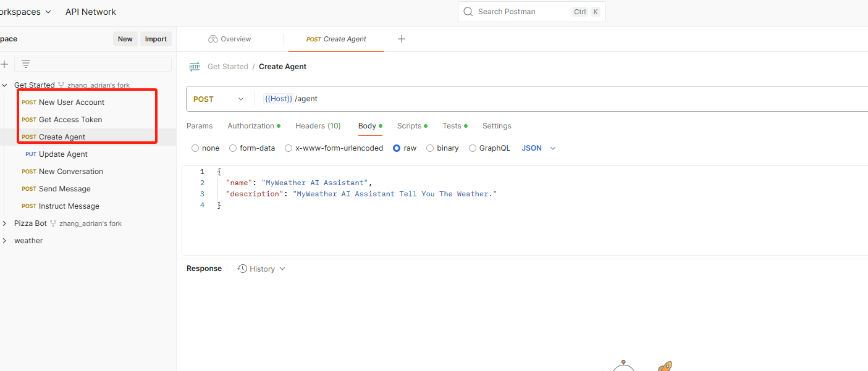Screen dimensions: 868x371
Task: Open the JSON format dropdown
Action: 539,148
